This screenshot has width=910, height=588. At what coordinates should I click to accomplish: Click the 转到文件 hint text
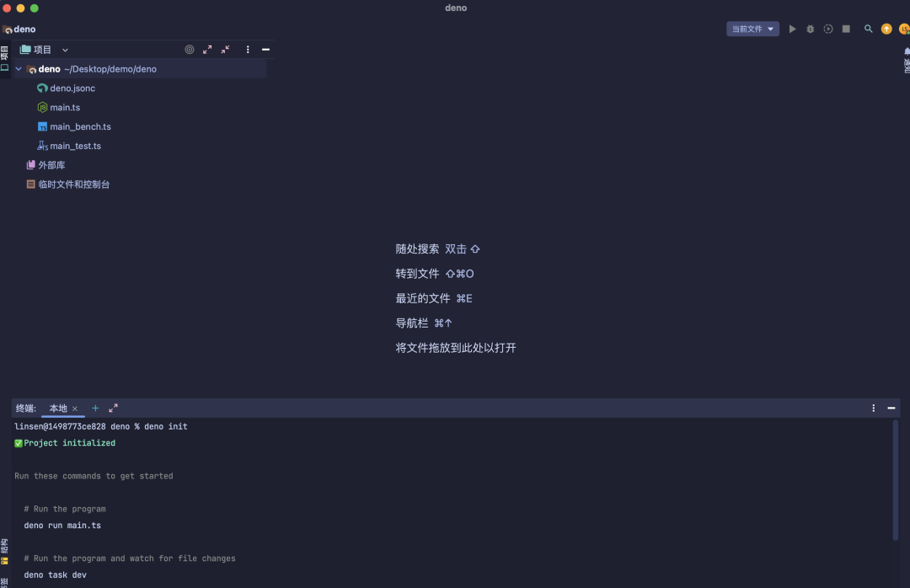tap(417, 274)
